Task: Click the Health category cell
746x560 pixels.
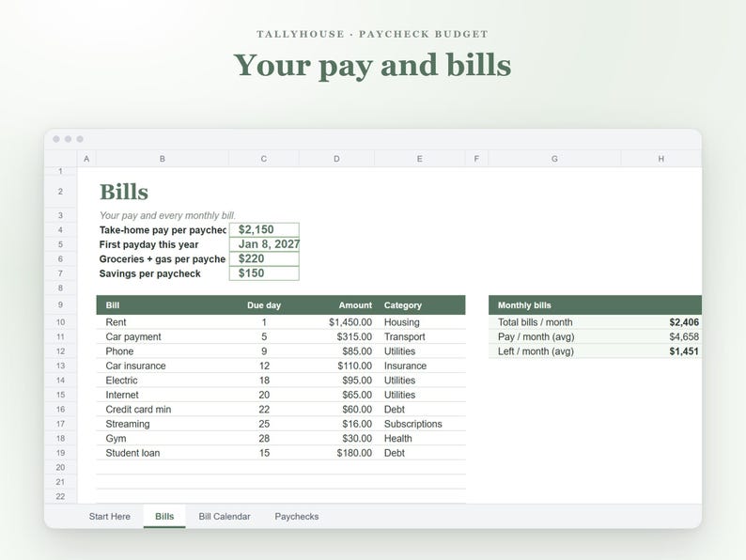Action: (x=420, y=438)
